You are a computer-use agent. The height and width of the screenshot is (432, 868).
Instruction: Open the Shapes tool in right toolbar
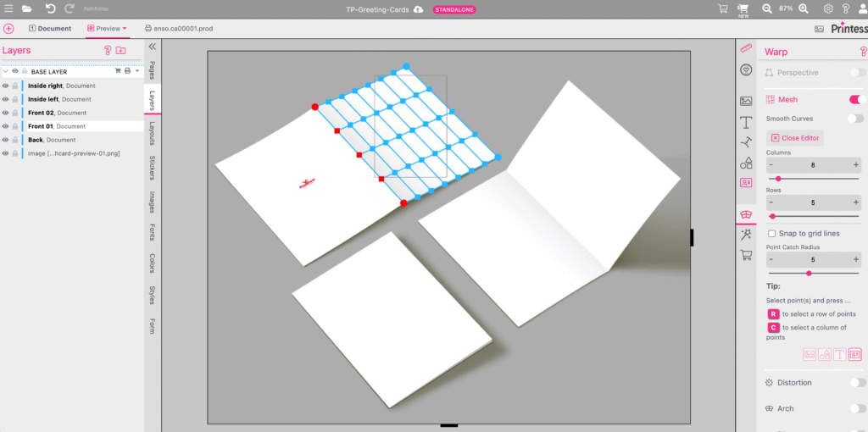tap(746, 163)
